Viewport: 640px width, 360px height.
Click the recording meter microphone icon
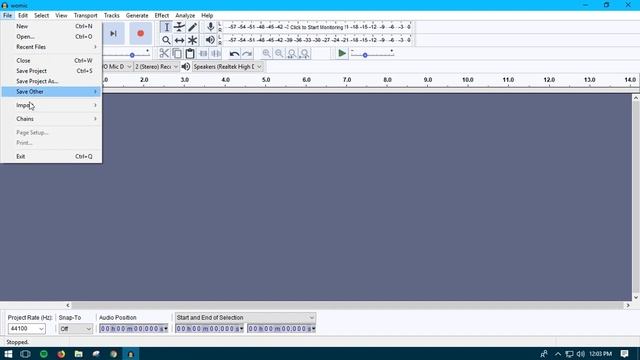(210, 27)
